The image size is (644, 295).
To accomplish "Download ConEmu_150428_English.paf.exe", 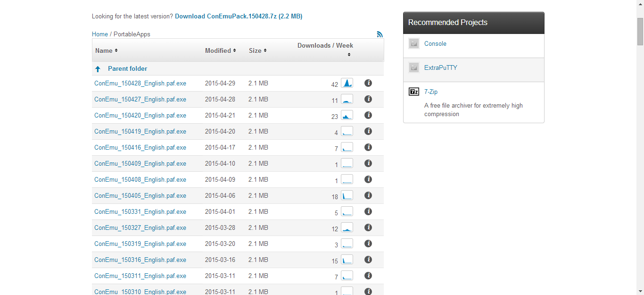I will [x=140, y=84].
